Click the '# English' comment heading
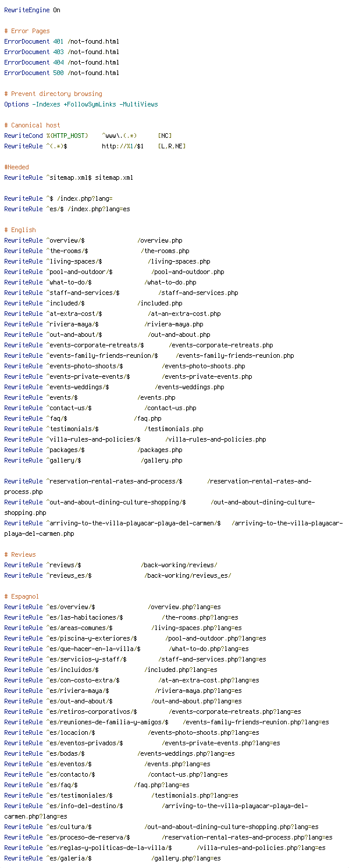The width and height of the screenshot is (349, 868). coord(20,230)
